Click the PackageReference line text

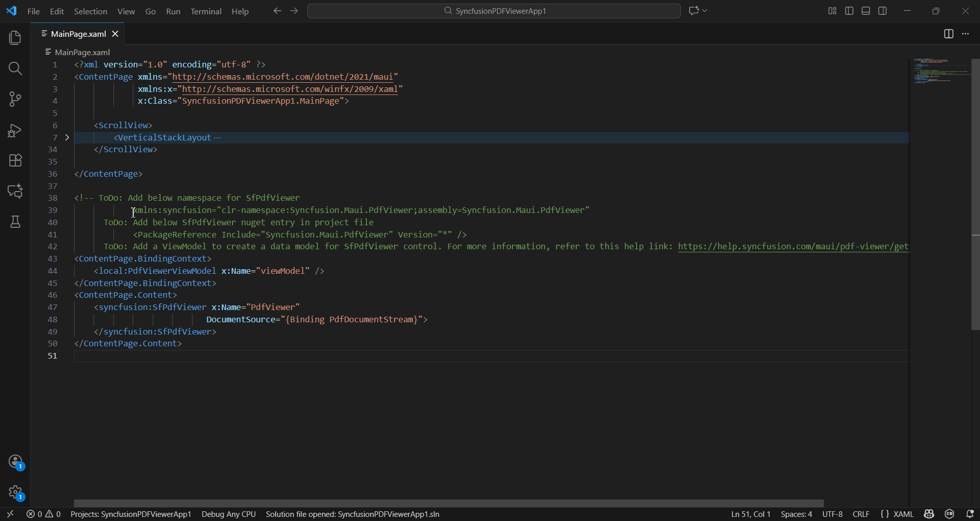tap(300, 234)
